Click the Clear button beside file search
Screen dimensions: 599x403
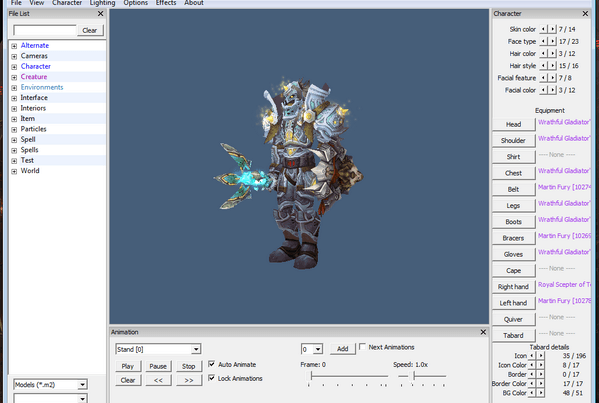(90, 30)
